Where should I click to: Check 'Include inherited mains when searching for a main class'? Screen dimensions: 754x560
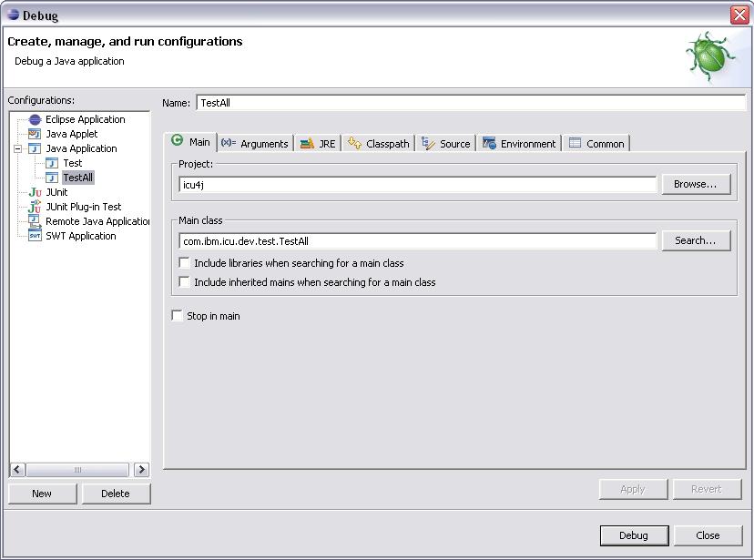tap(185, 281)
